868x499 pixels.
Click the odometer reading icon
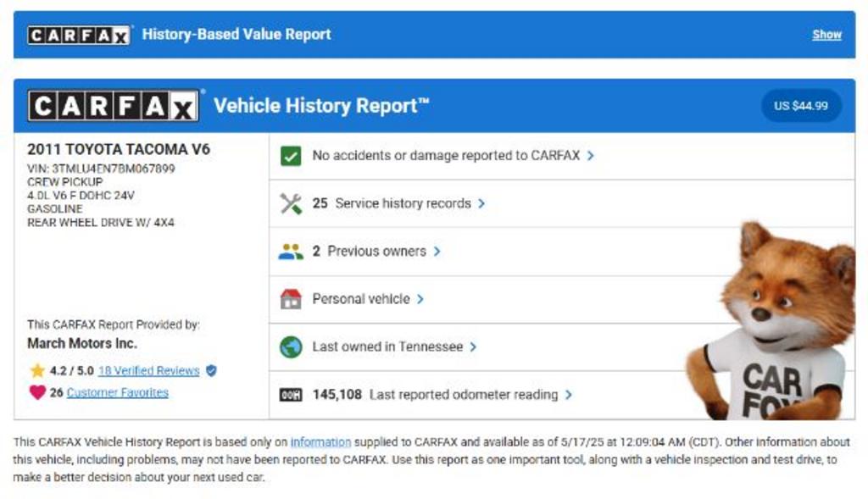pyautogui.click(x=291, y=395)
